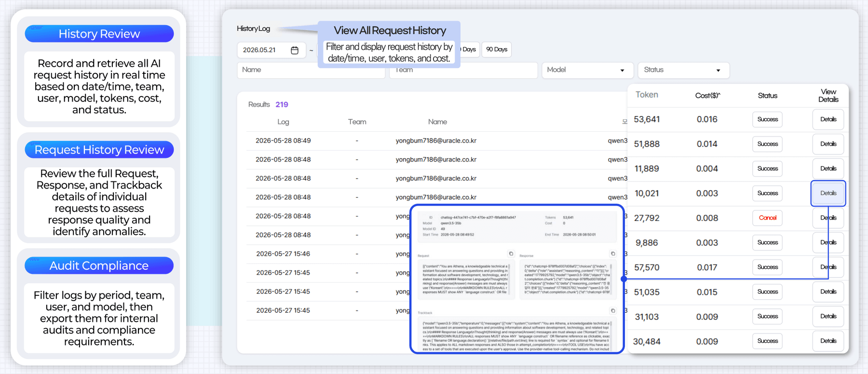Click the log entry '2026-05-27 15:46'
Viewport: 868px width, 374px height.
pyautogui.click(x=283, y=253)
